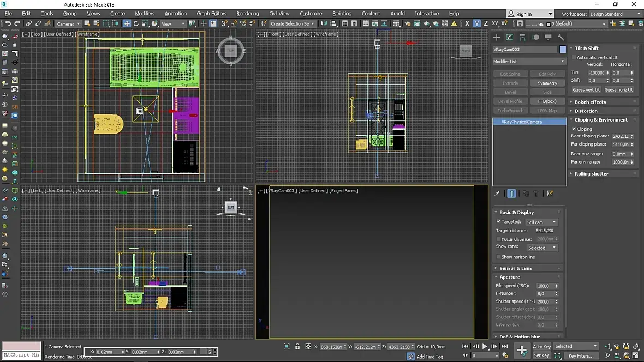Expand the Bokeh effects rollout
Screen dimensions: 644x362
tap(590, 102)
